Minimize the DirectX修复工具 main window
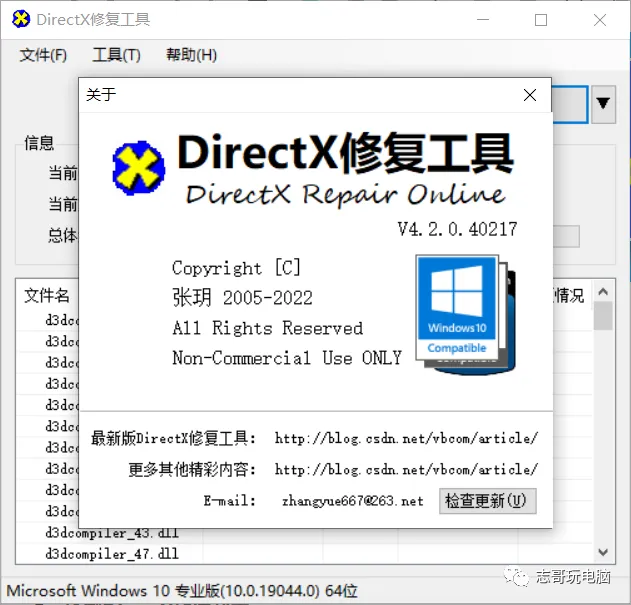Screen dimensions: 631x605 tap(485, 20)
